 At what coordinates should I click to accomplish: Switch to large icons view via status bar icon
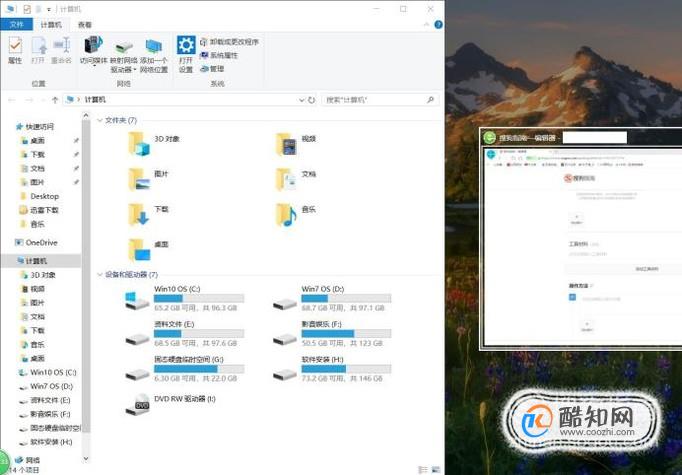click(x=435, y=470)
